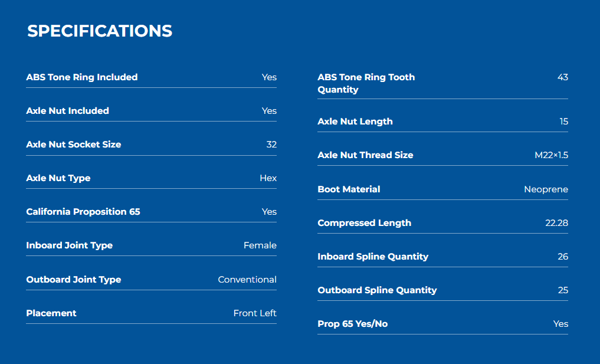600x364 pixels.
Task: Select the Outboard Spline Quantity label
Action: 377,290
